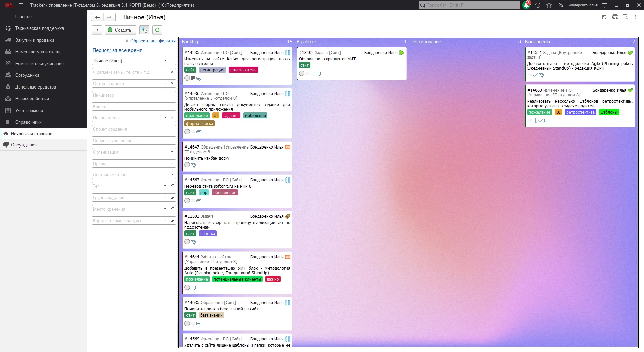Click the Фрагмент темы text filter field
The width and height of the screenshot is (644, 352).
click(x=130, y=72)
